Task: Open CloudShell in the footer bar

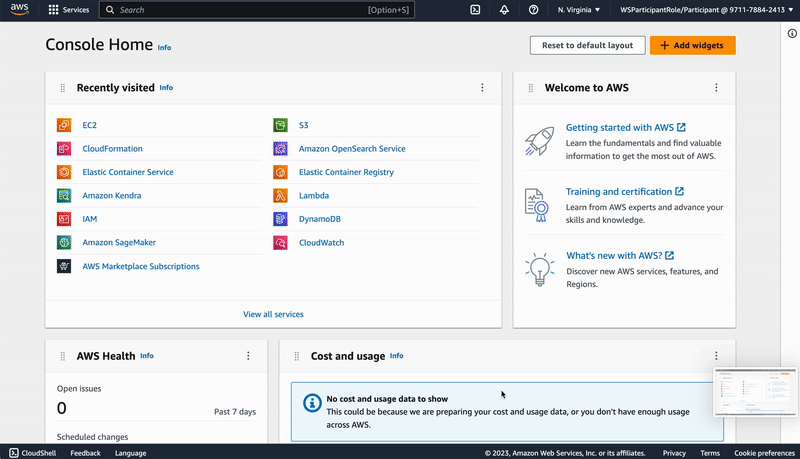Action: (33, 453)
